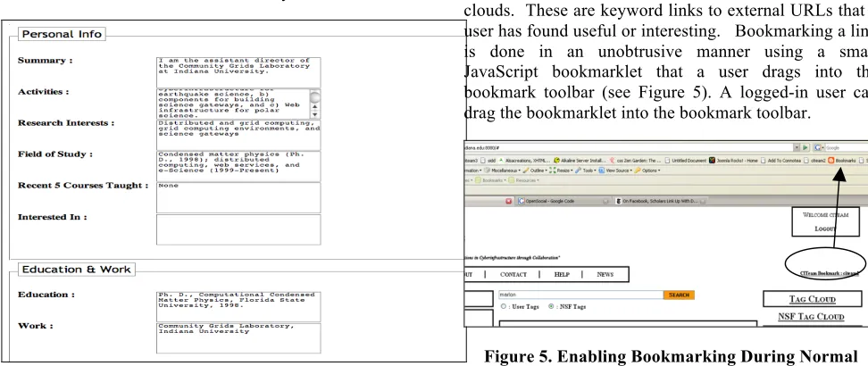Open the citeam2 bookmark
Image resolution: width=868 pixels, height=366 pixels.
point(814,160)
